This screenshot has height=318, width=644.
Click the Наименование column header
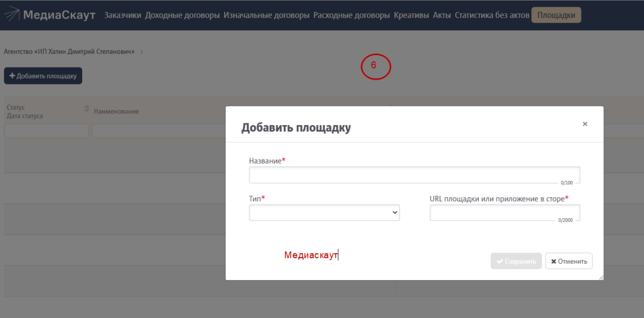coord(116,111)
